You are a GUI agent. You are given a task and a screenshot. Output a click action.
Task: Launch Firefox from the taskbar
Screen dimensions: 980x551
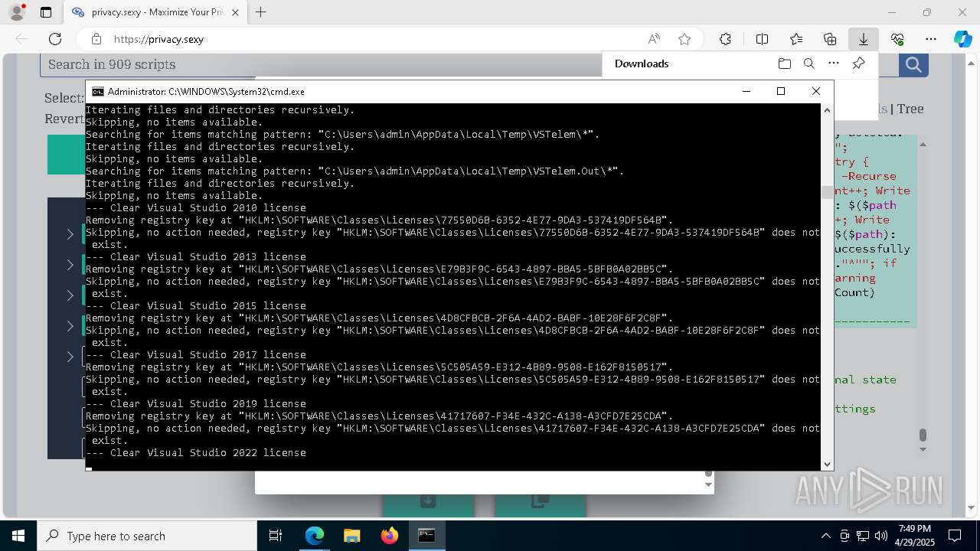(389, 536)
